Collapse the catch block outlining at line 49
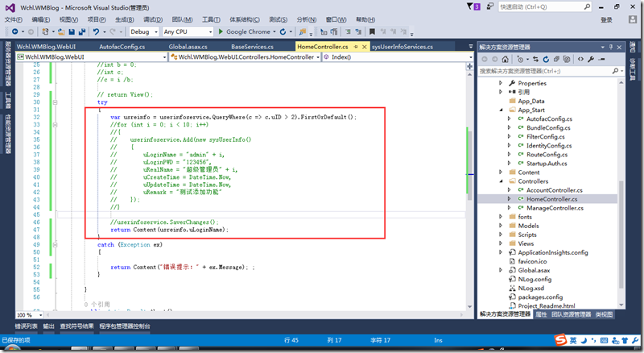This screenshot has height=353, width=644. point(55,245)
